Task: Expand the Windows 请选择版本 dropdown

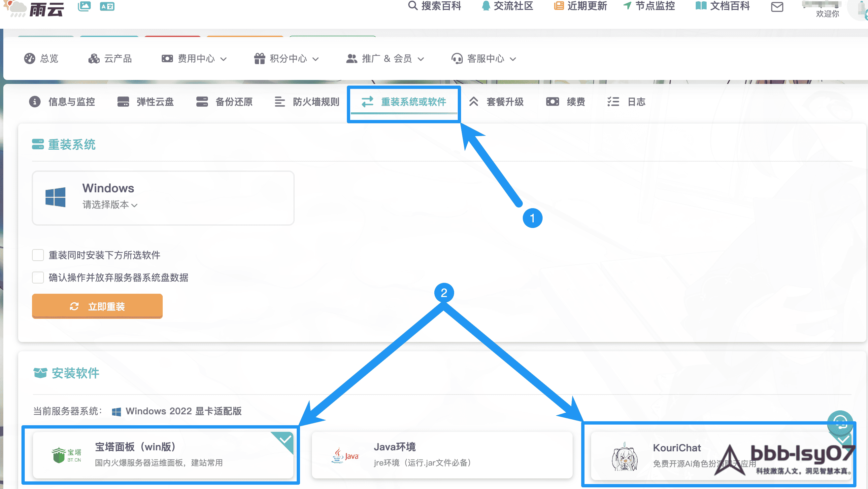Action: (110, 205)
